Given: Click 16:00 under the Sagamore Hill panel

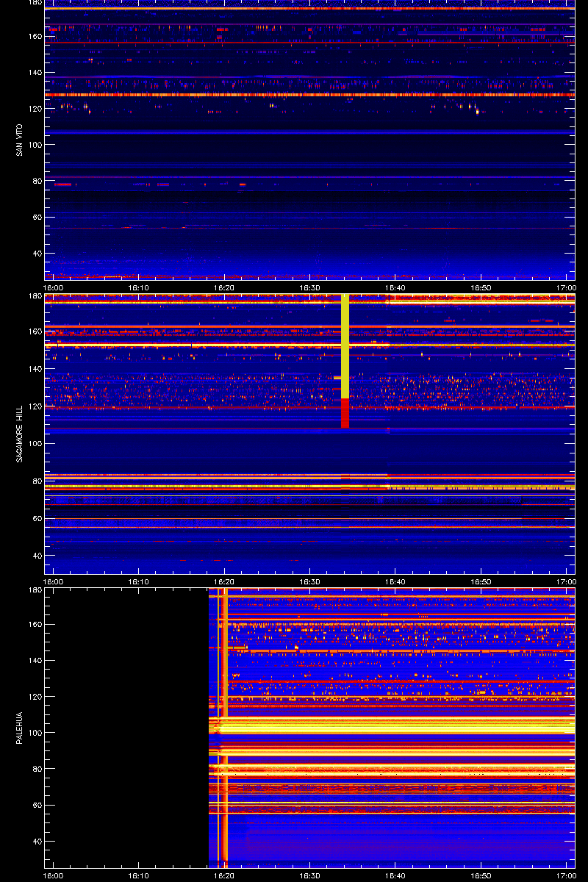Looking at the screenshot, I should [53, 582].
